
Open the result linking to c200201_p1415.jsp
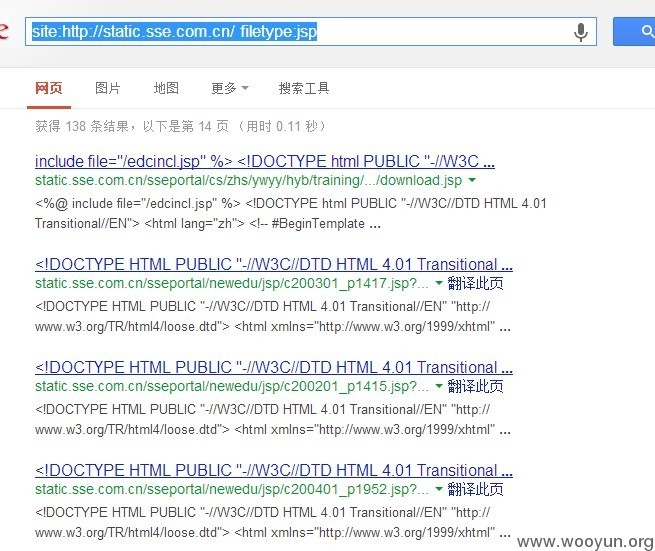click(274, 367)
